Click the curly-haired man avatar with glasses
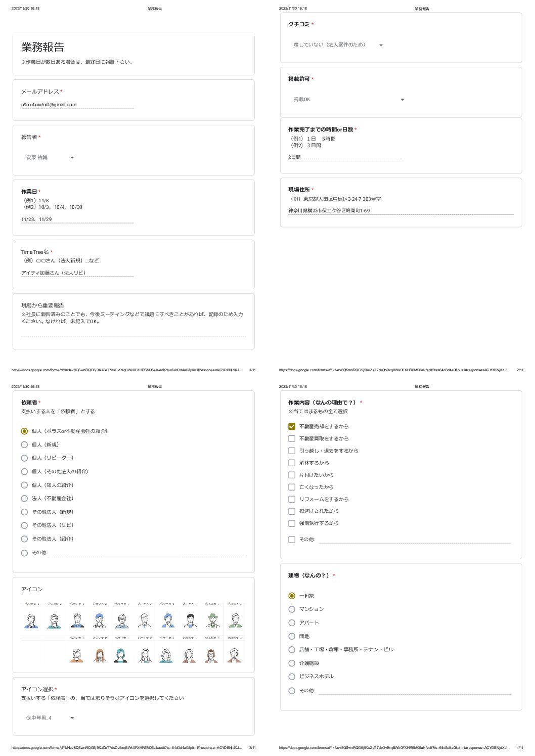Screen dimensions: 535x756 click(122, 620)
